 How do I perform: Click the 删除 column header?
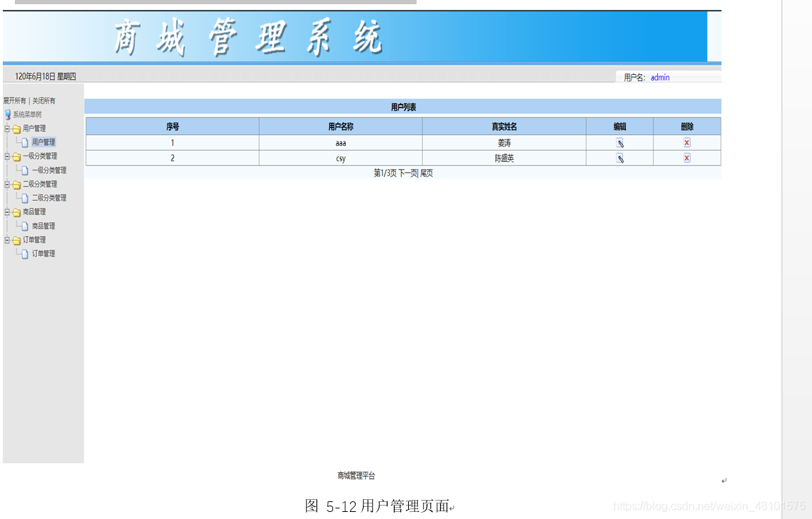tap(687, 127)
